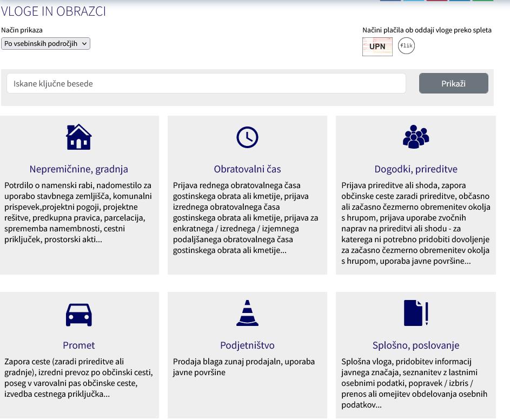Open the Obratovalni čas heading link
The height and width of the screenshot is (420, 510).
[x=247, y=169]
